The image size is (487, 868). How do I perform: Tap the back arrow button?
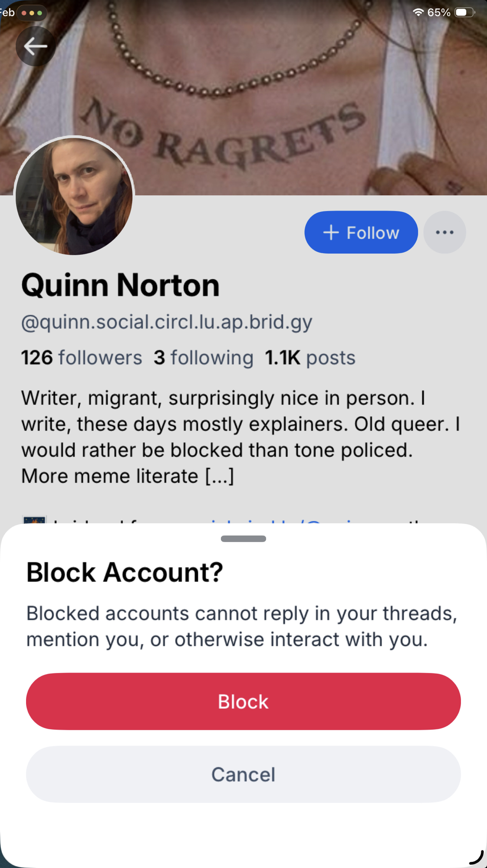pyautogui.click(x=35, y=46)
